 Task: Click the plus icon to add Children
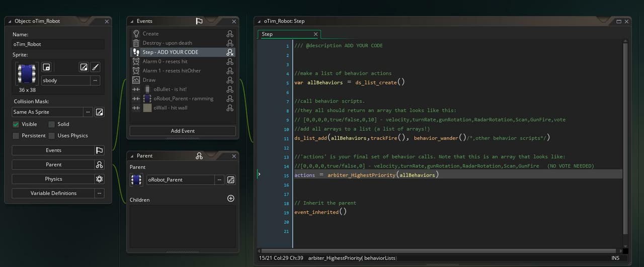click(231, 199)
